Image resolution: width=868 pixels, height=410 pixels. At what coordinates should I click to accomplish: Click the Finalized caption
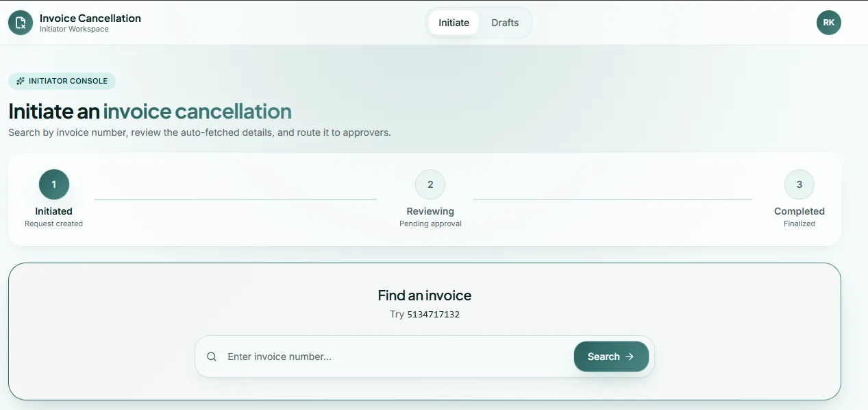(x=799, y=224)
